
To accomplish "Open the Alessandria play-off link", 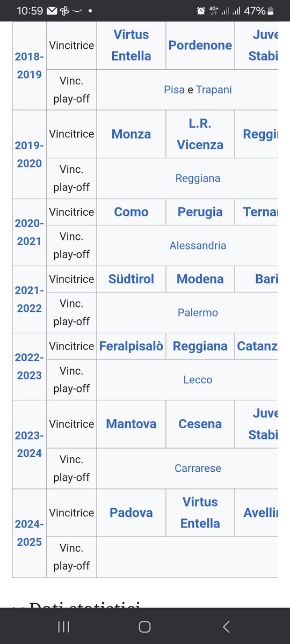I will pyautogui.click(x=198, y=246).
